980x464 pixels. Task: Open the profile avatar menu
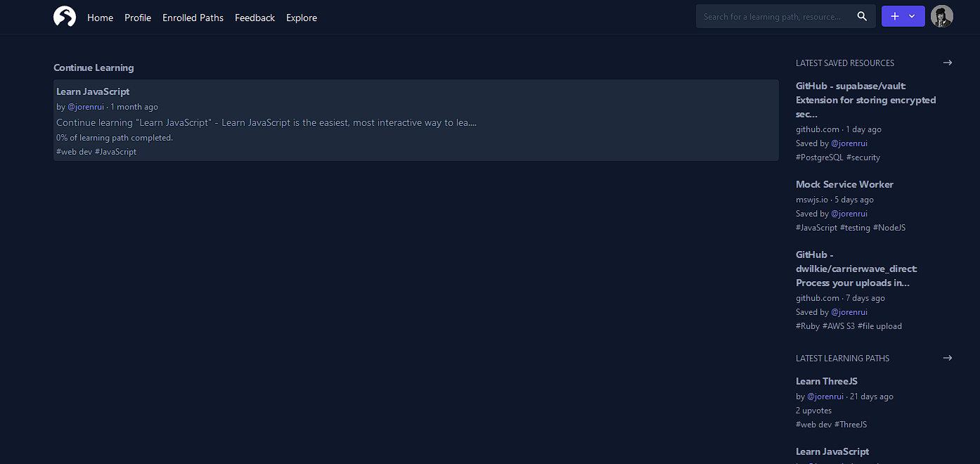tap(941, 15)
